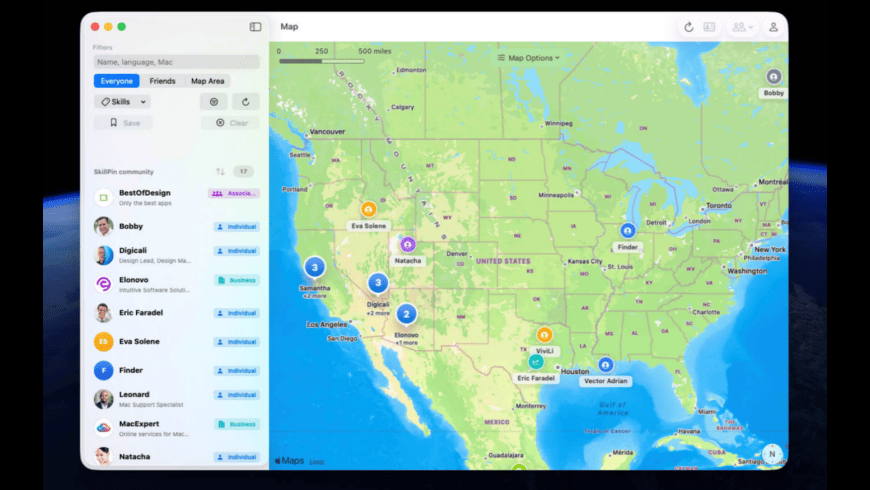Click the Map title in the toolbar
The height and width of the screenshot is (490, 870).
tap(289, 27)
